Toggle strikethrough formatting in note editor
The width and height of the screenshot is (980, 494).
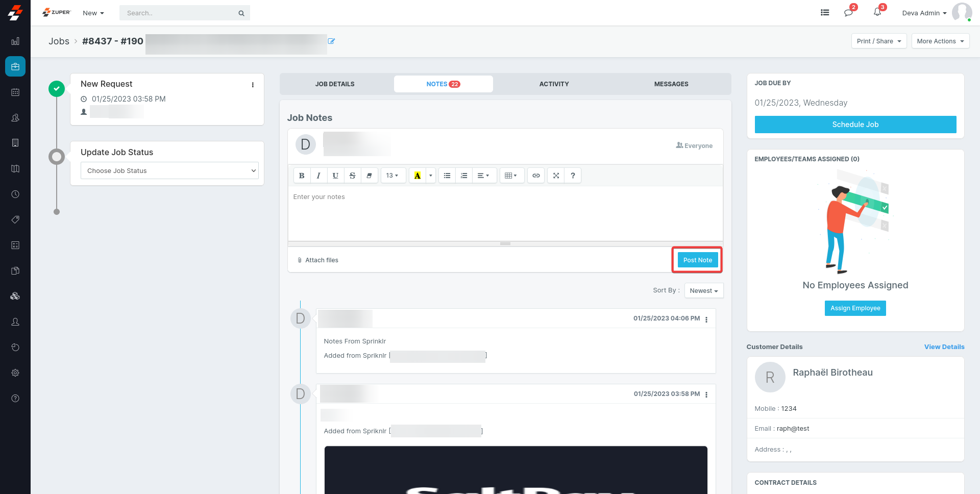352,176
